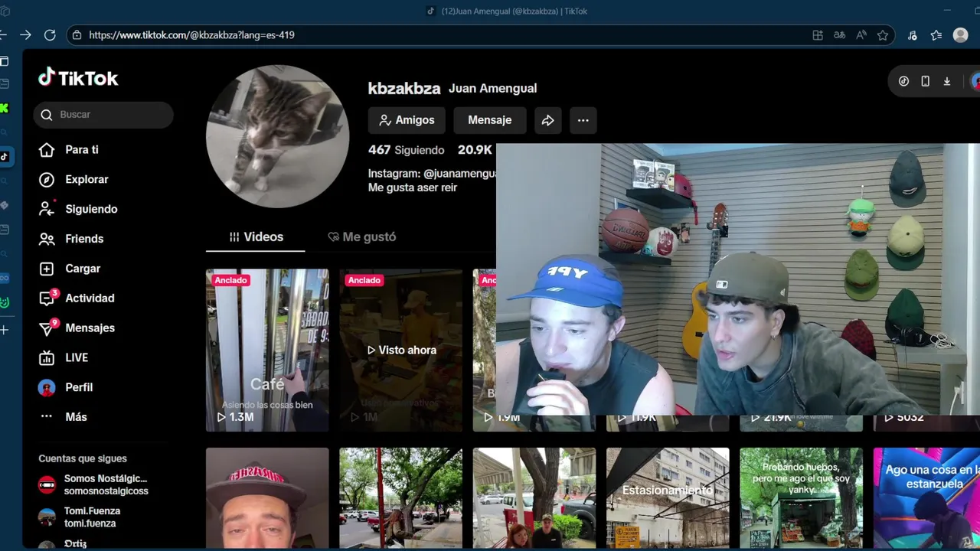The width and height of the screenshot is (980, 551).
Task: Open the media control music icon
Action: (x=913, y=35)
